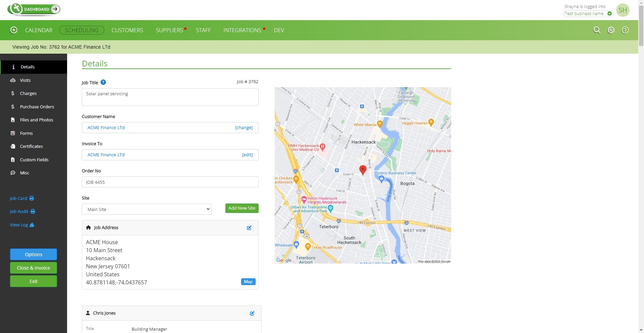Go to the Dashboard via the logo
Image resolution: width=644 pixels, height=333 pixels.
(34, 9)
